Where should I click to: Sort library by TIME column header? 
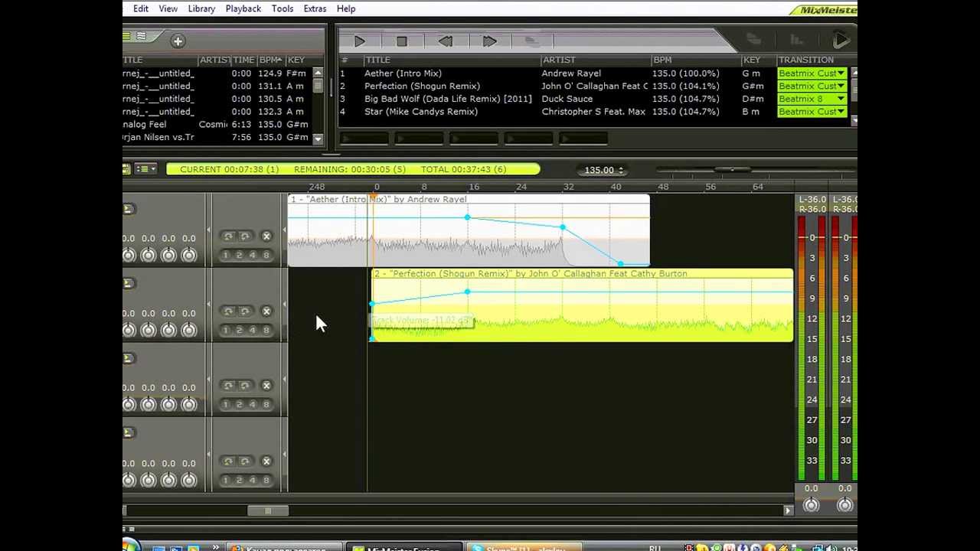(243, 60)
